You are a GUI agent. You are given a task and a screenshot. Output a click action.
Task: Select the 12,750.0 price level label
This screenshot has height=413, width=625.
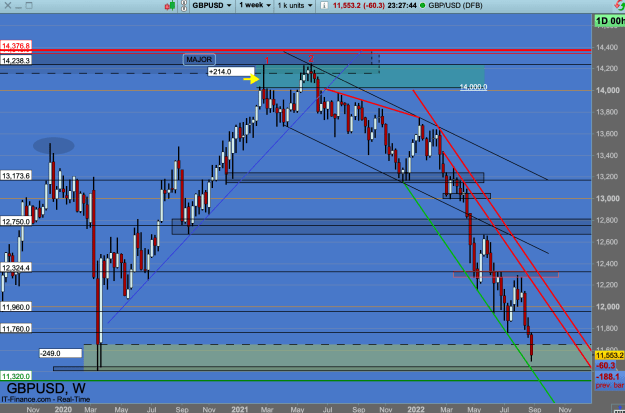(16, 222)
